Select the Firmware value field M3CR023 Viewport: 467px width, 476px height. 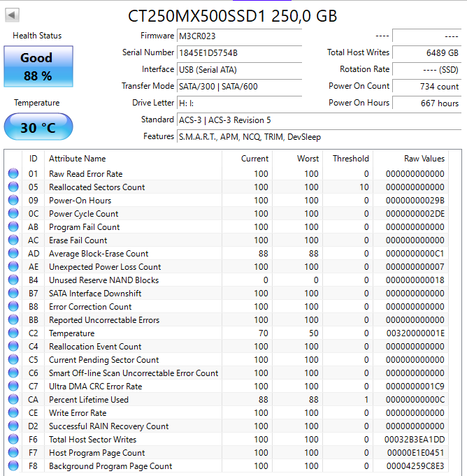click(x=239, y=36)
